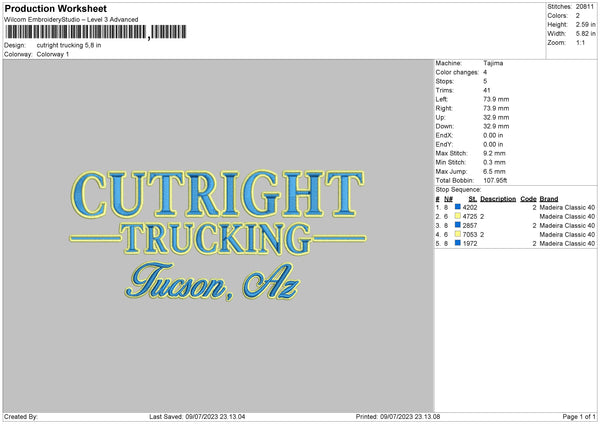Click the yellow swatch for thread 4725
Image resolution: width=600 pixels, height=424 pixels.
(458, 216)
